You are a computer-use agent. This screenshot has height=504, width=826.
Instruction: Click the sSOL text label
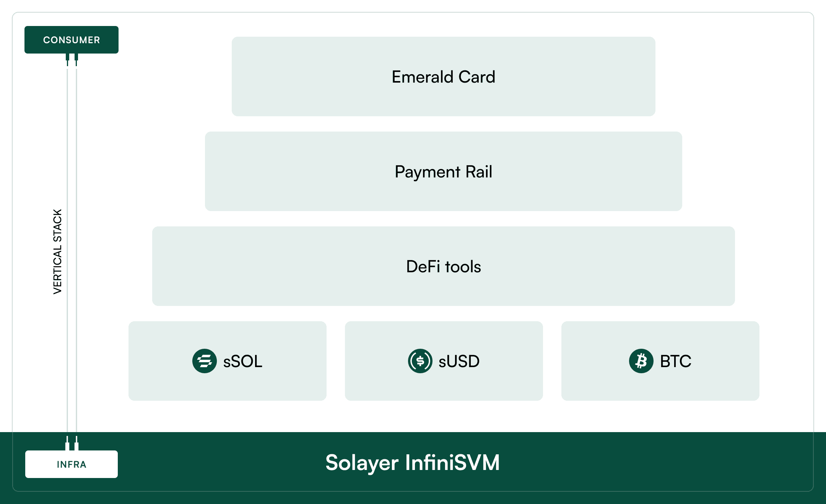[242, 361]
